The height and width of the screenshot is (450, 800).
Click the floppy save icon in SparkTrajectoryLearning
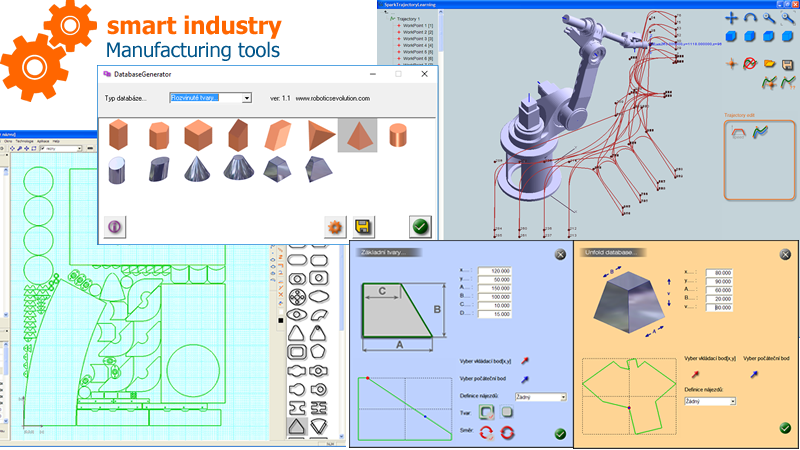coord(787,64)
